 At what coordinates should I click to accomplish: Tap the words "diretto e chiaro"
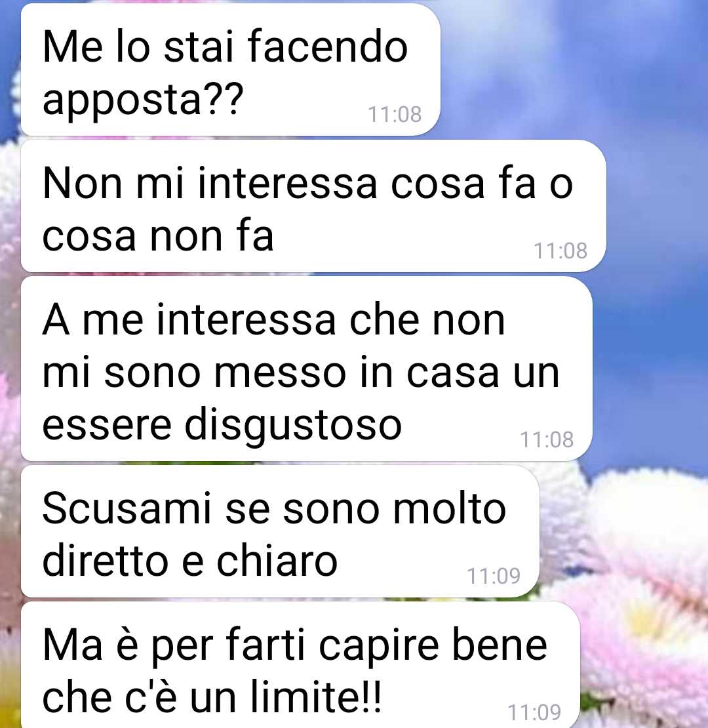(x=189, y=561)
